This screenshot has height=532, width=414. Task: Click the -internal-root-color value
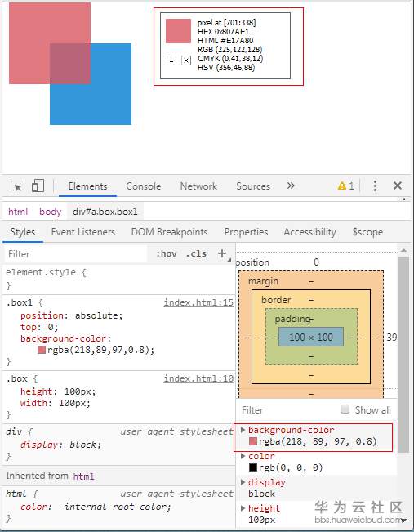112,507
